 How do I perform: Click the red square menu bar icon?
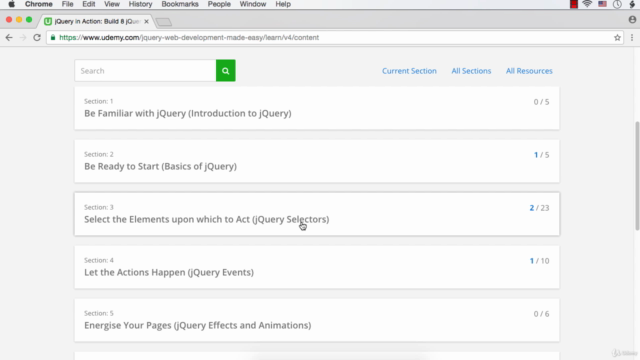pos(573,4)
